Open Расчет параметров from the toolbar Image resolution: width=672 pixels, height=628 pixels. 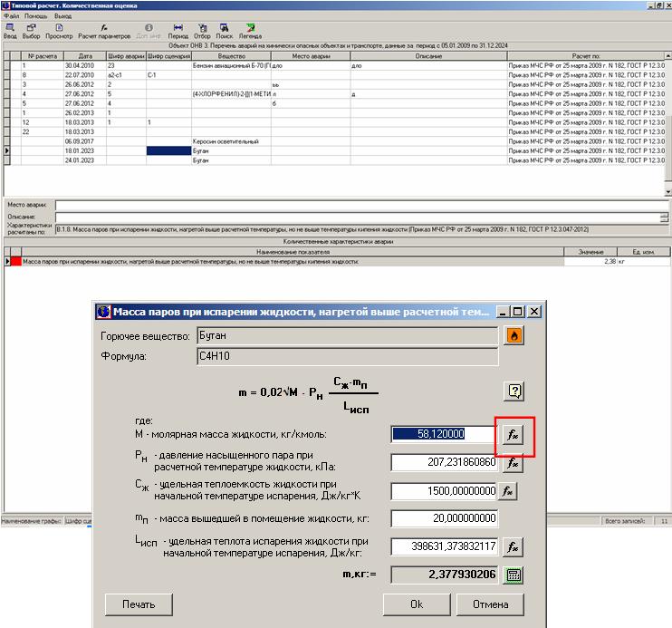pyautogui.click(x=104, y=31)
